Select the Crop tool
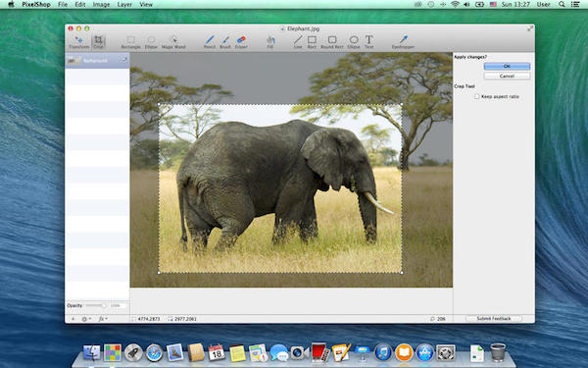This screenshot has width=588, height=368. [x=98, y=42]
